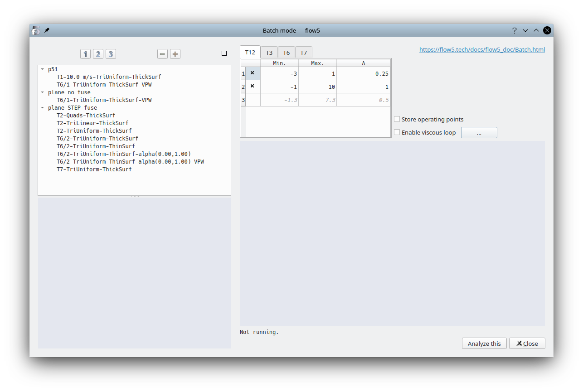Click the window shade down-arrow button
The width and height of the screenshot is (583, 392).
click(x=525, y=30)
